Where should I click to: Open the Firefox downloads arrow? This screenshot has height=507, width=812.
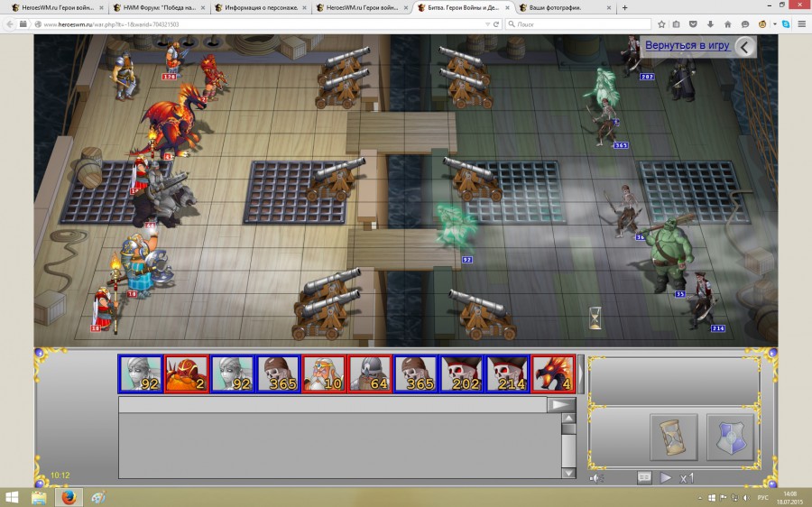pos(711,23)
